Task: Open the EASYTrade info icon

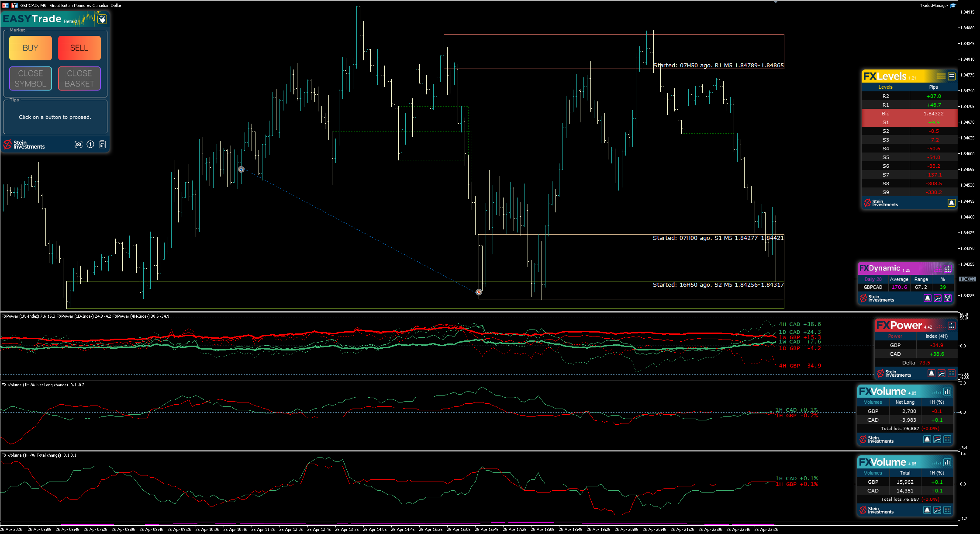Action: pyautogui.click(x=90, y=144)
